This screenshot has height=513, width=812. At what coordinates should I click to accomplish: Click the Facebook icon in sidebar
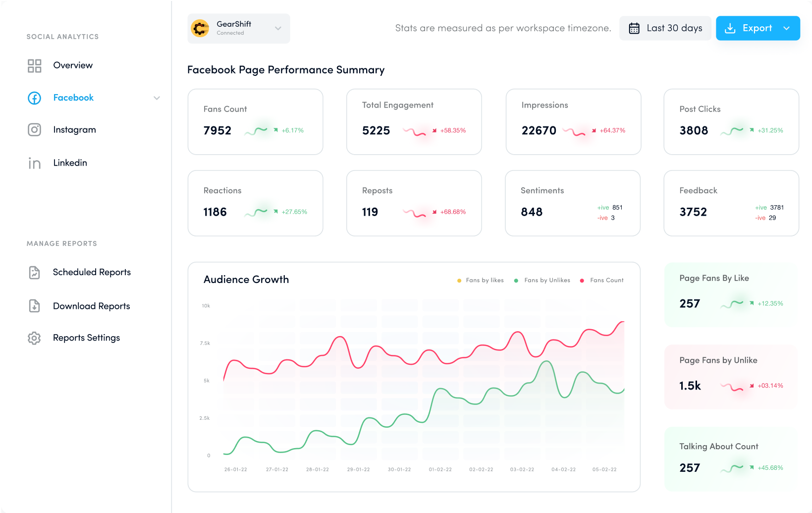tap(34, 98)
